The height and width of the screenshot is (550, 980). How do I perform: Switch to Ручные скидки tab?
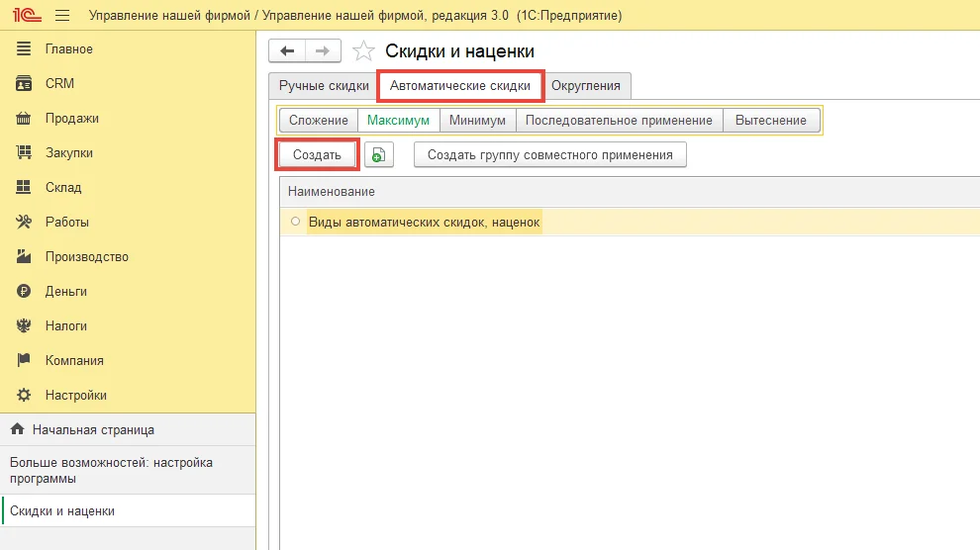point(324,85)
